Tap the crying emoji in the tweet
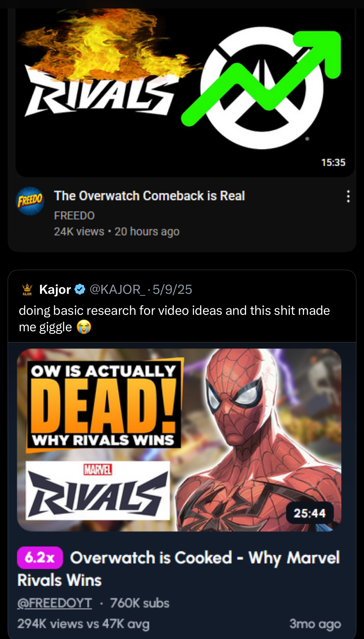Viewport: 364px width, 639px height. coord(84,327)
